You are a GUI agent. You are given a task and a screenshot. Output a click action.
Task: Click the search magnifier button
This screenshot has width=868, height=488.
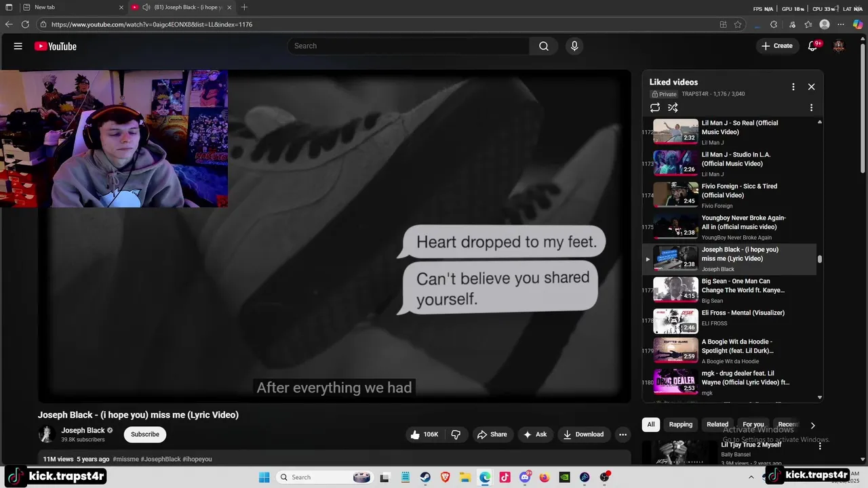pyautogui.click(x=544, y=46)
